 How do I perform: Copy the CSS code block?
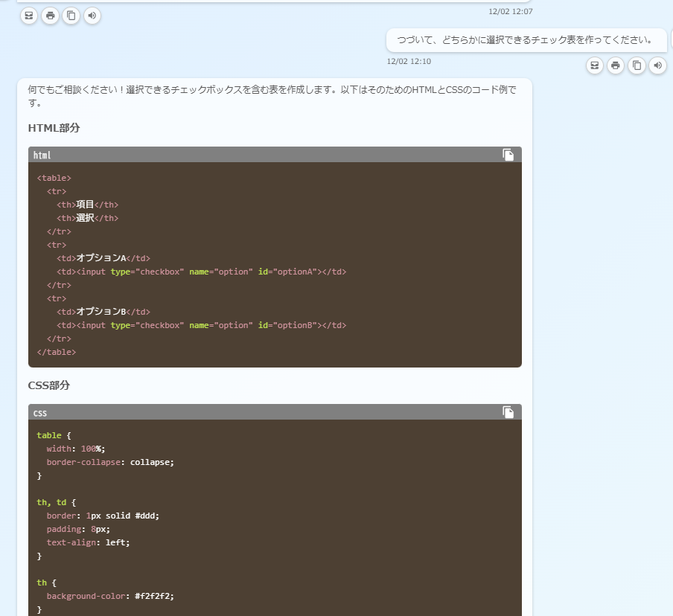click(508, 412)
